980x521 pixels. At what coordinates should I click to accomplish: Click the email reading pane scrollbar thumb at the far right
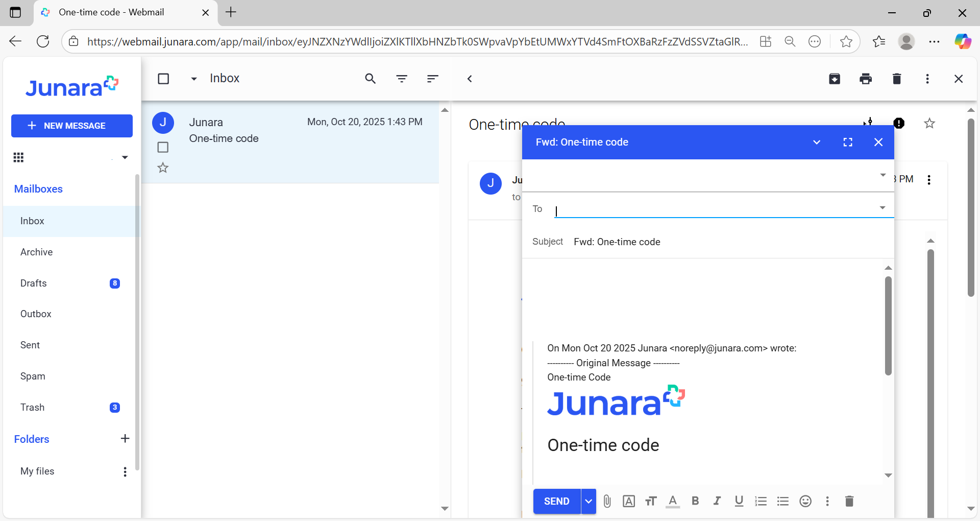pos(971,207)
